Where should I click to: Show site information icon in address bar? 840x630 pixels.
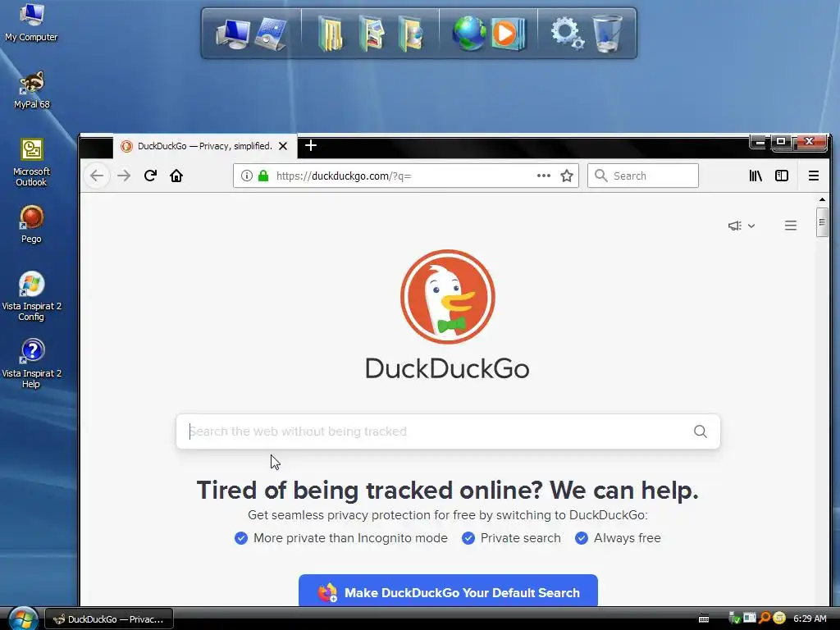pos(246,176)
